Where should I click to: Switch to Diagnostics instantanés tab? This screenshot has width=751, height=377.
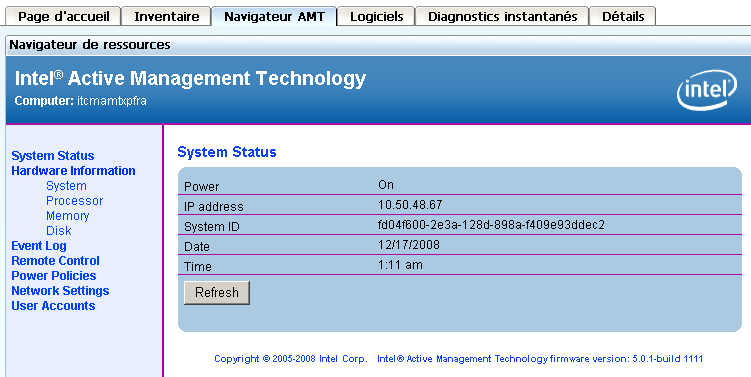pyautogui.click(x=502, y=16)
